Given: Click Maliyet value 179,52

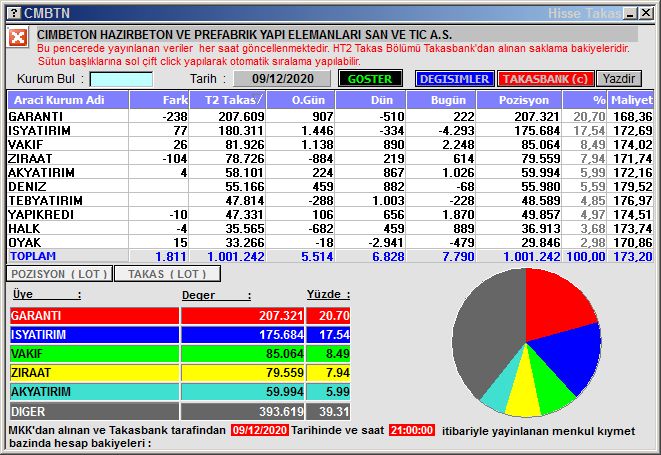Looking at the screenshot, I should coord(633,186).
